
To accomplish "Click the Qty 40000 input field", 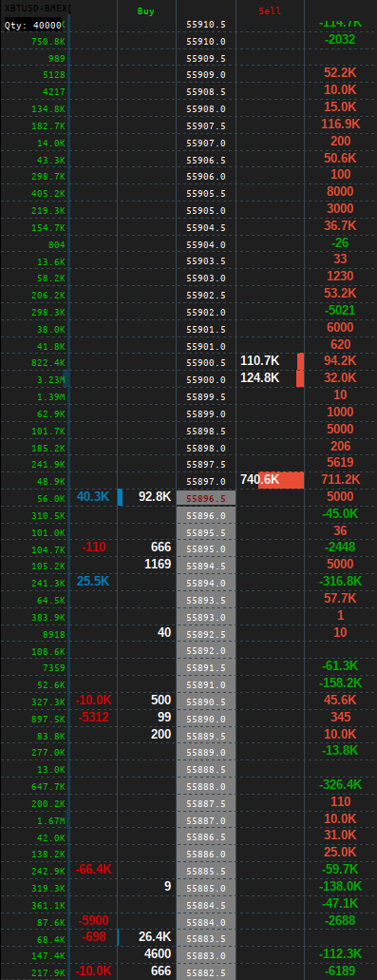I will 33,25.
